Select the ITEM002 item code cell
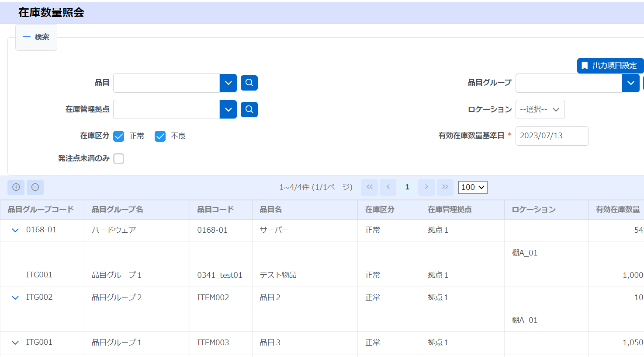 pos(221,298)
